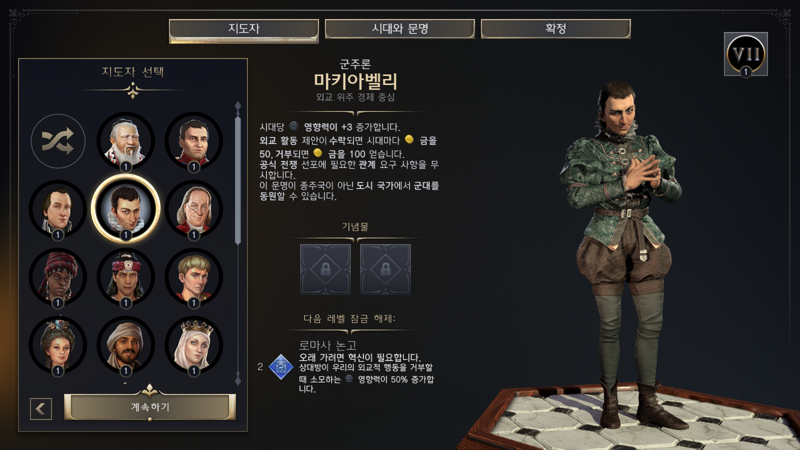Image resolution: width=800 pixels, height=450 pixels.
Task: Click the second locked 기념물 slot
Action: (385, 269)
